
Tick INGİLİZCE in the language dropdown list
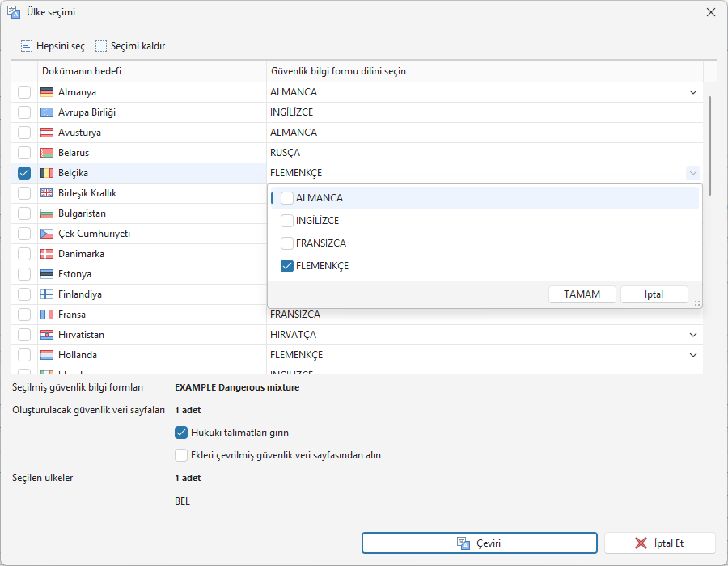point(287,221)
